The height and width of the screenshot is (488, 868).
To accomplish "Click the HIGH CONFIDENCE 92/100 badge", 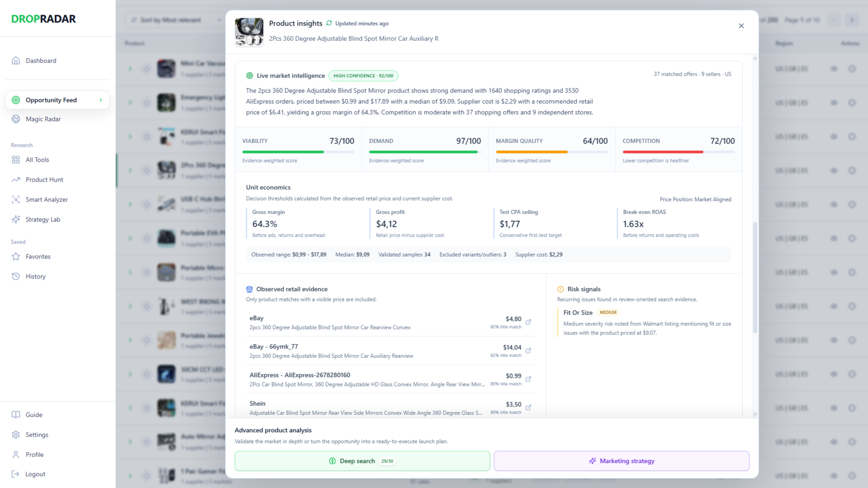I will pos(363,76).
